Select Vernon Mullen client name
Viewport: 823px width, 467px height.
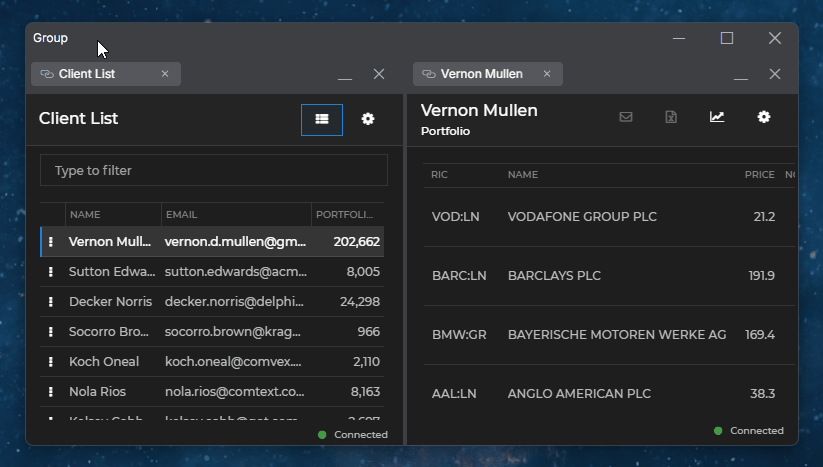(x=110, y=241)
